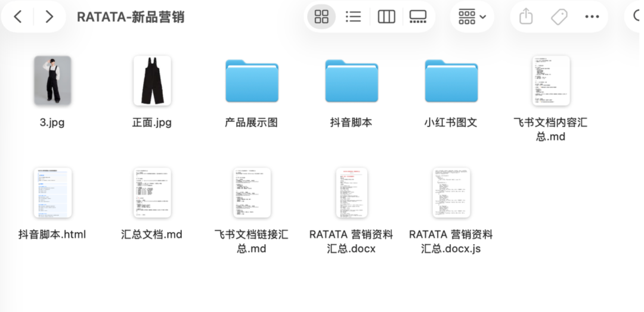The width and height of the screenshot is (644, 312).
Task: Select the RATATA 营销资料汇总.docx file icon
Action: (x=352, y=193)
